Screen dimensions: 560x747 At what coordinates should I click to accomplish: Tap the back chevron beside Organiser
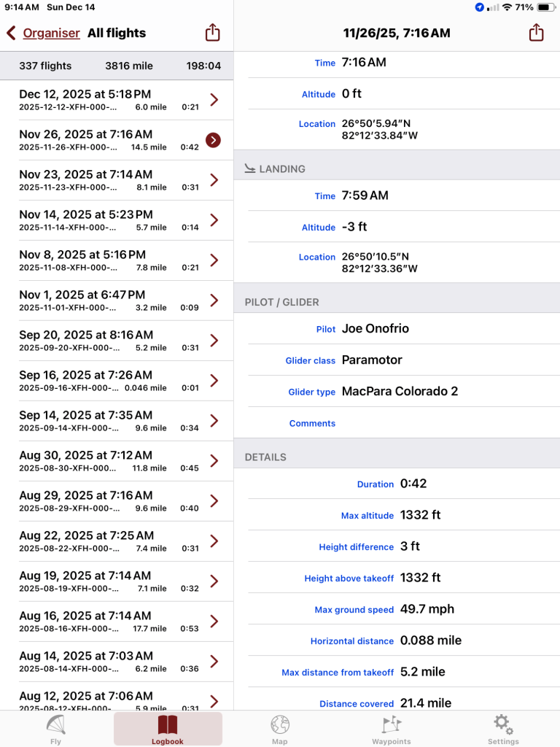(x=12, y=33)
